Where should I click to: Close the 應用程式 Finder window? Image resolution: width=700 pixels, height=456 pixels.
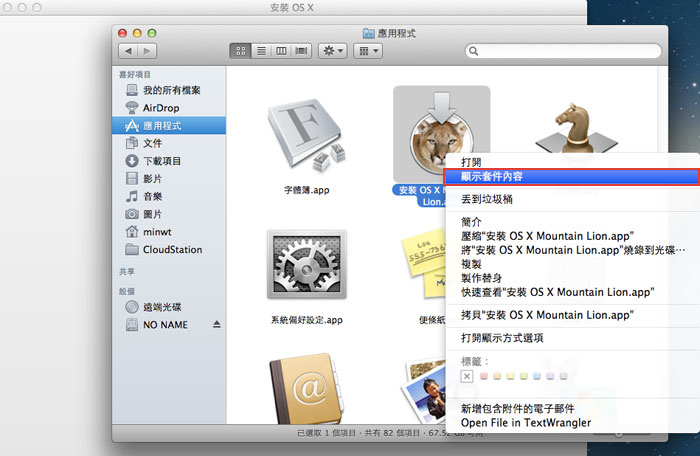tap(122, 33)
